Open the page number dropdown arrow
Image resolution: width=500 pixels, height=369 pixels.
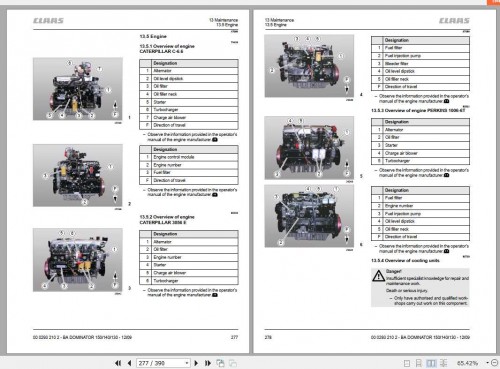pos(187,363)
